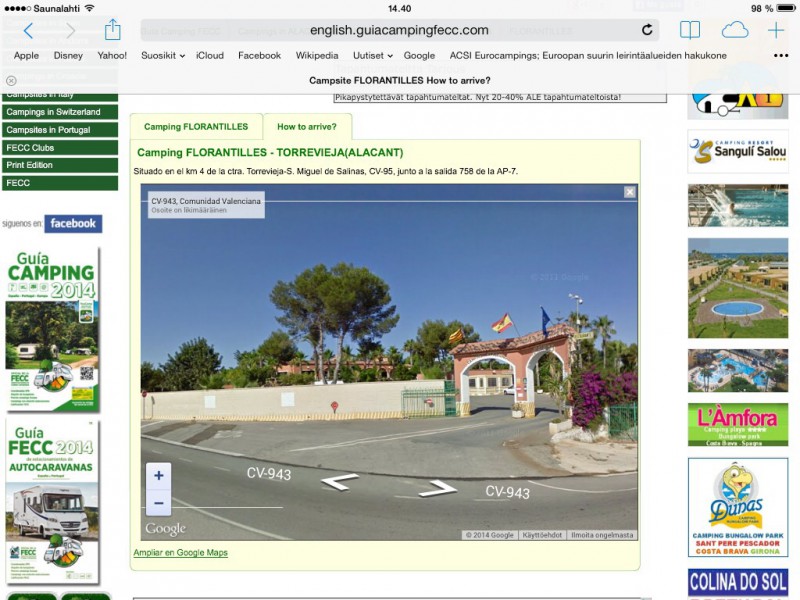Tap the Safari back arrow
800x600 pixels.
pos(28,31)
